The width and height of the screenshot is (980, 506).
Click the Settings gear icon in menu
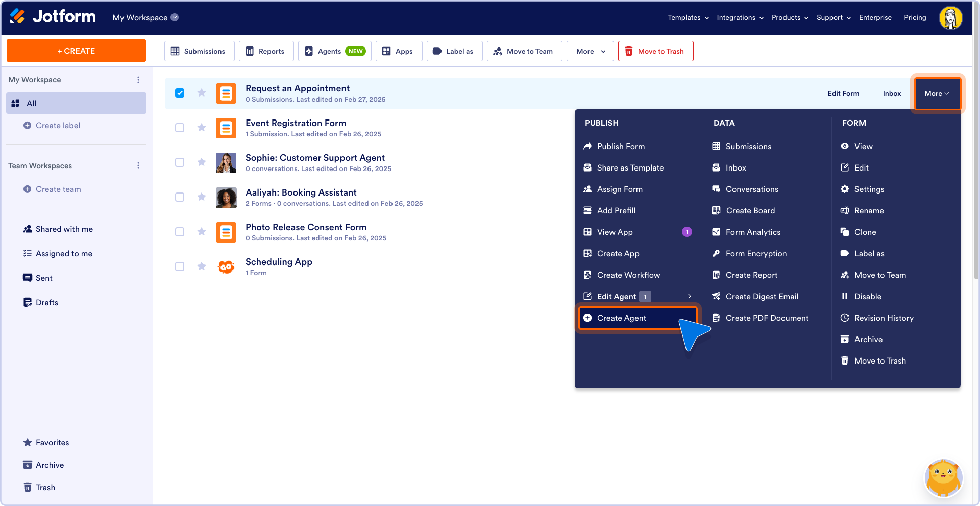845,189
